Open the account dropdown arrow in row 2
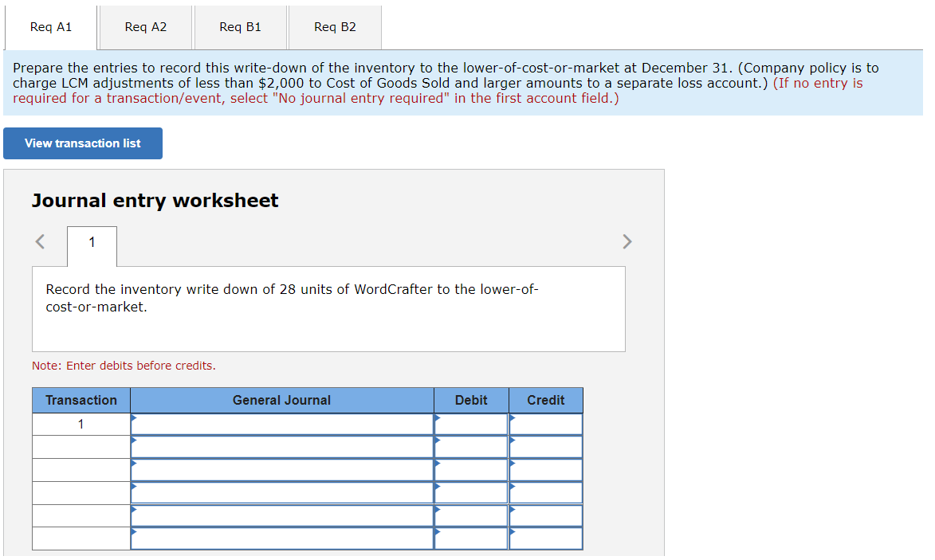The height and width of the screenshot is (560, 935). pos(136,441)
